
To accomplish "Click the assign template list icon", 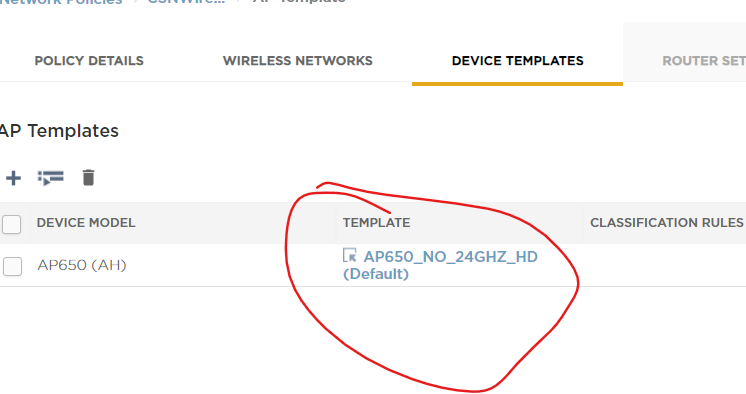I will point(50,177).
